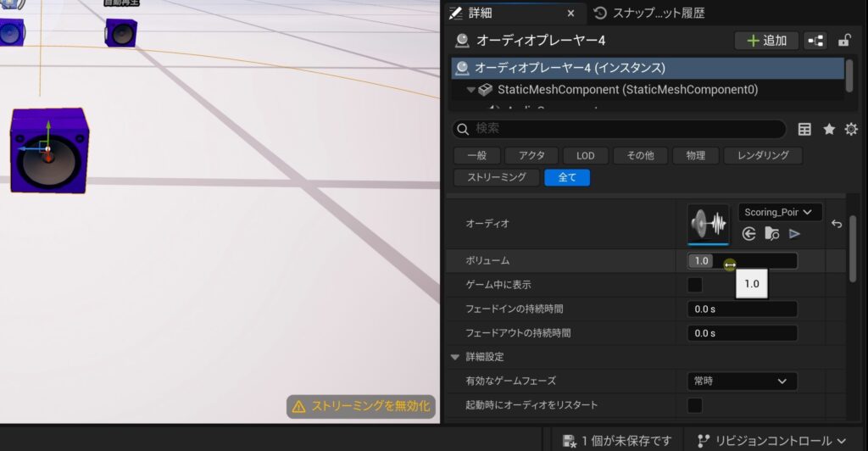Viewport: 868px width, 451px height.
Task: Browse to audio asset in content browser
Action: coord(771,233)
